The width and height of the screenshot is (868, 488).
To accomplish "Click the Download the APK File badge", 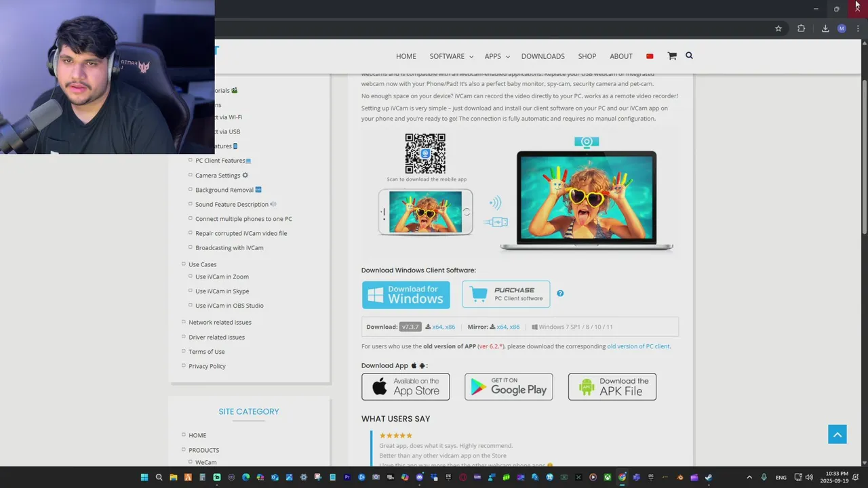I will (x=612, y=386).
